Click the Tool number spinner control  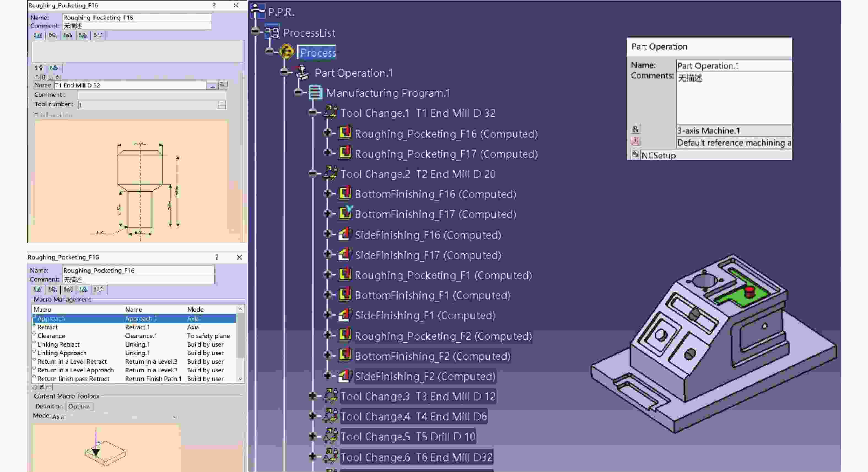[x=221, y=105]
